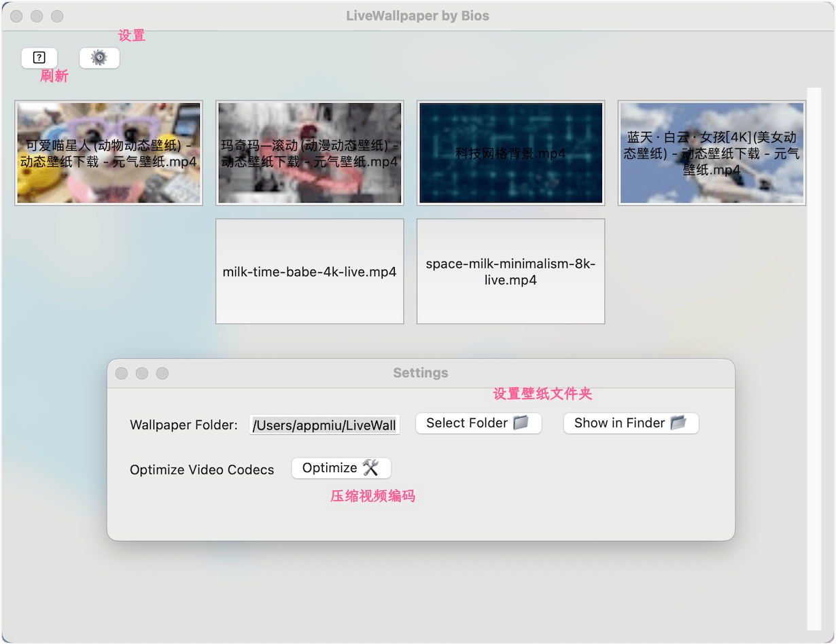Image resolution: width=836 pixels, height=644 pixels.
Task: Open settings via the gear icon button
Action: point(99,58)
